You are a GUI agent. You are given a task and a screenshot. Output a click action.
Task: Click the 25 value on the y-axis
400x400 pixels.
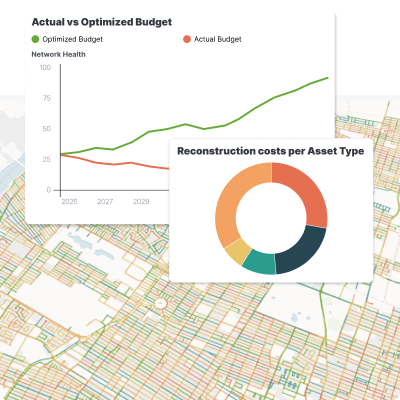(x=47, y=159)
